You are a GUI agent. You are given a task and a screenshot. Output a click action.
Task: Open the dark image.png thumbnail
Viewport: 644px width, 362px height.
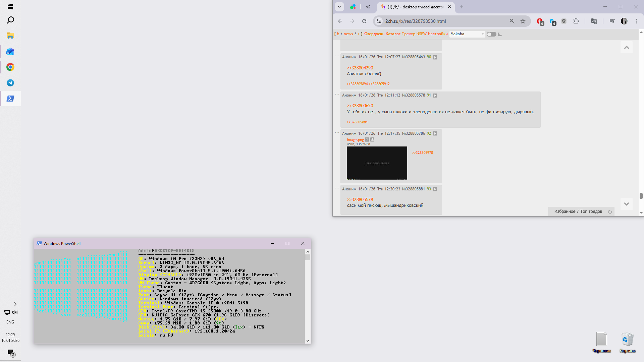377,163
